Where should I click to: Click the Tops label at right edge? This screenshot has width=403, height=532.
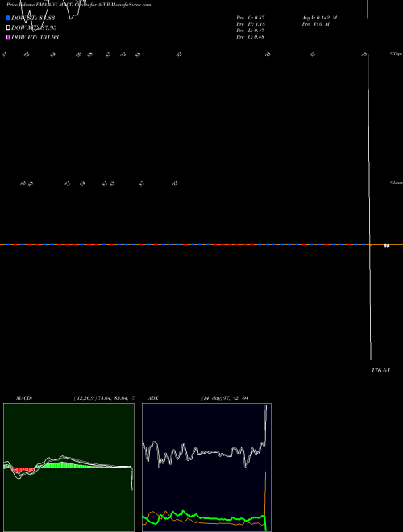[397, 54]
